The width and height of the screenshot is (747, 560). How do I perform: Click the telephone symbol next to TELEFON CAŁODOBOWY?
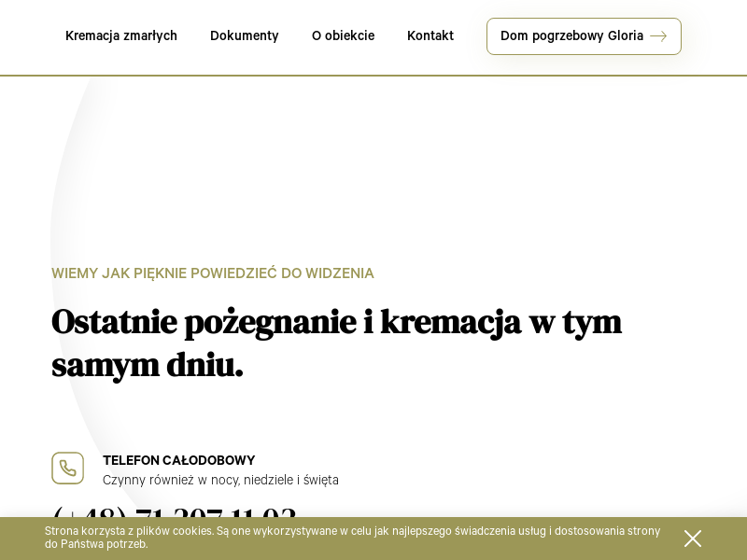click(67, 468)
